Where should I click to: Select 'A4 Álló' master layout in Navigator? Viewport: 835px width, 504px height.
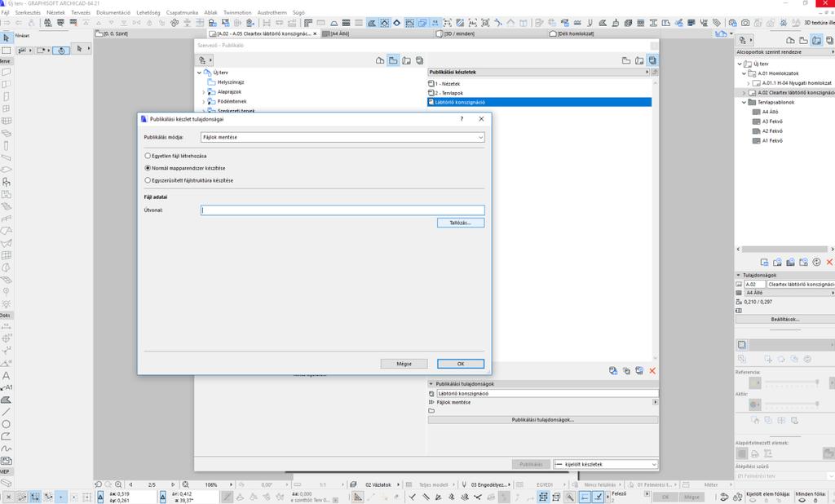click(x=770, y=112)
